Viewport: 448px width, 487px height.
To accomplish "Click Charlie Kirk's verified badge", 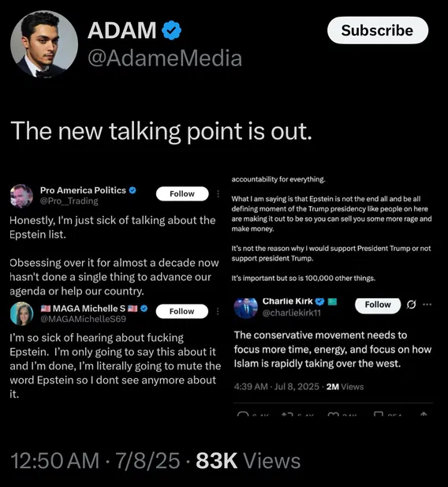I will point(319,302).
